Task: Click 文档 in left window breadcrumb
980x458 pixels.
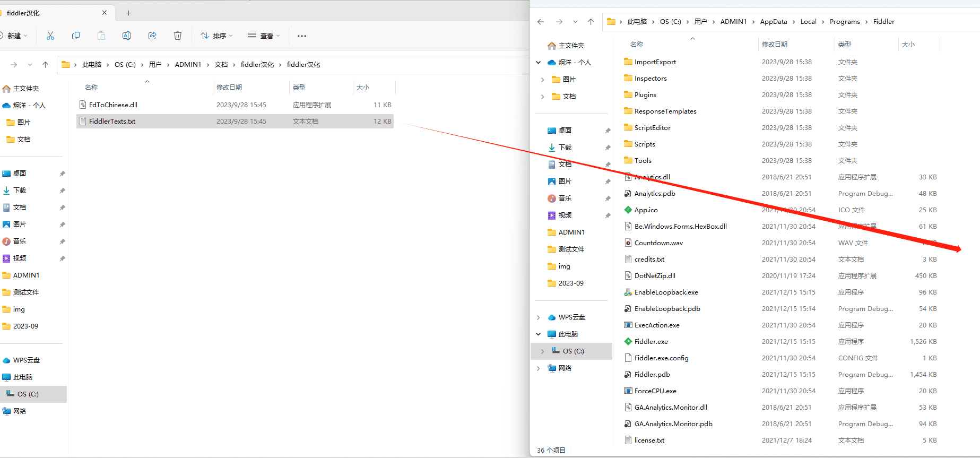Action: click(221, 65)
